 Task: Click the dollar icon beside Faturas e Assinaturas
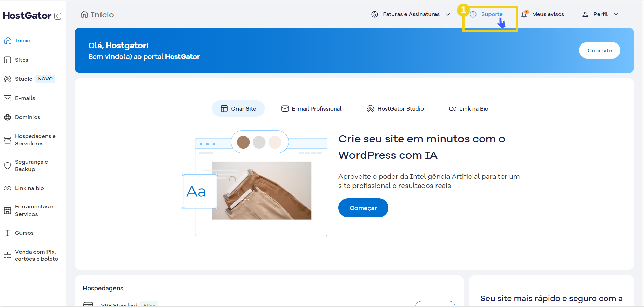coord(375,14)
